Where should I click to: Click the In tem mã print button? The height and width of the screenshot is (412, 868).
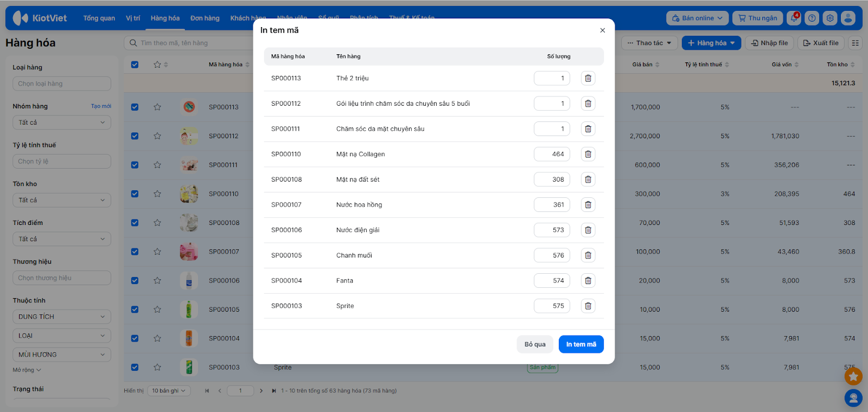point(581,344)
